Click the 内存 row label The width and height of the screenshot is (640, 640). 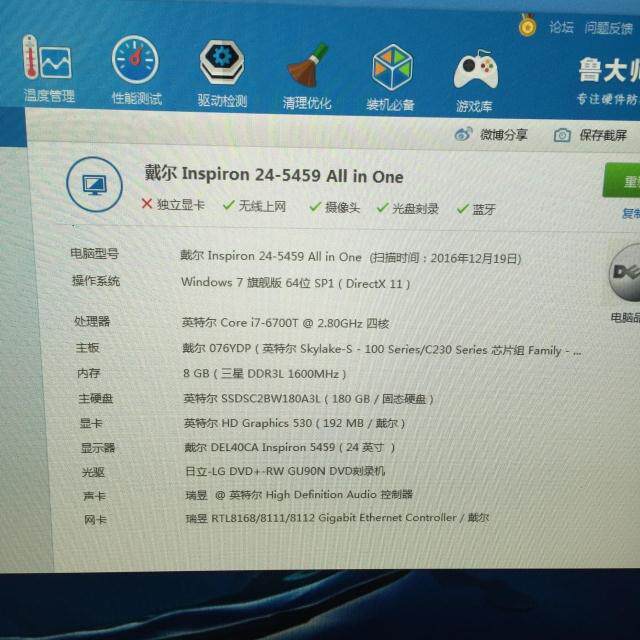(89, 373)
